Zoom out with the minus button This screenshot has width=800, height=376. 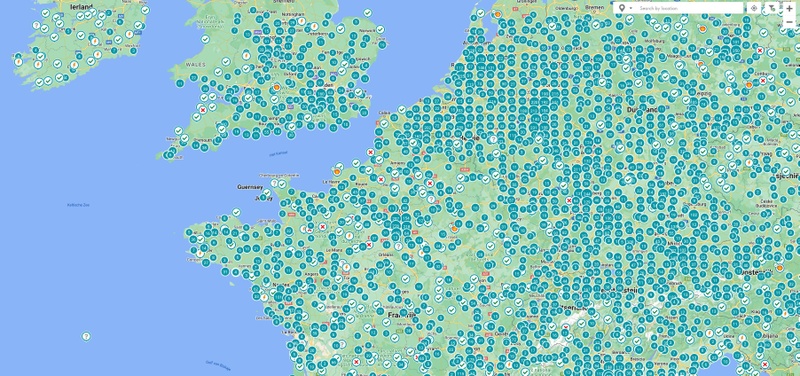(x=789, y=21)
